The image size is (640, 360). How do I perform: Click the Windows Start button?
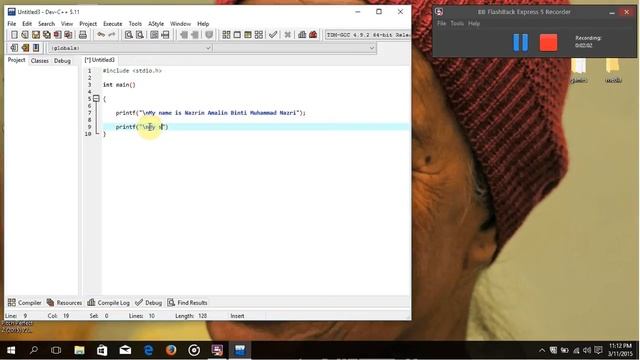pyautogui.click(x=11, y=350)
